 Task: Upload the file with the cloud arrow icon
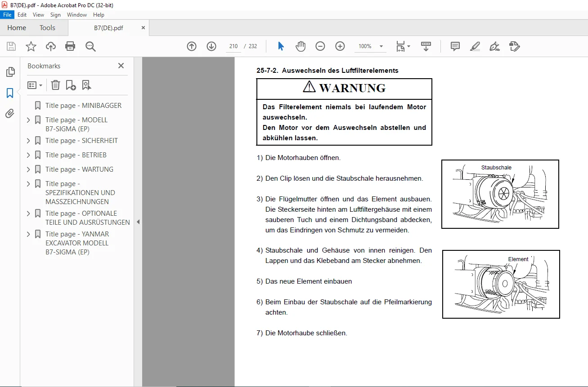(51, 46)
